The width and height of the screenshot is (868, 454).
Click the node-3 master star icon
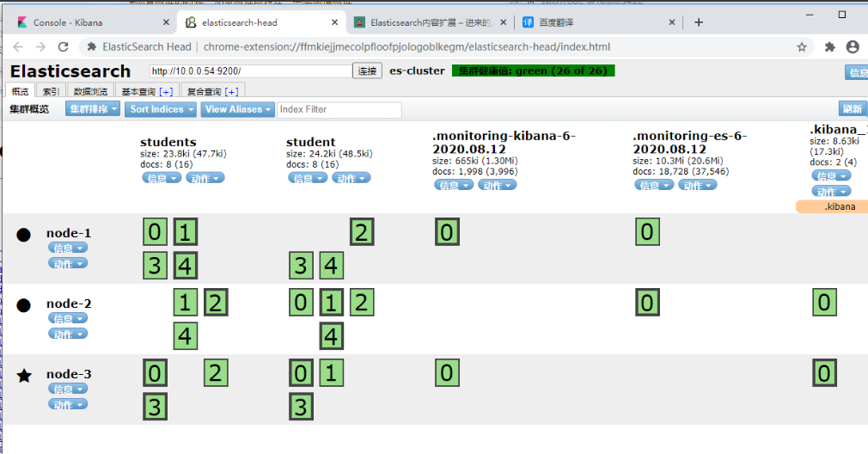[24, 376]
